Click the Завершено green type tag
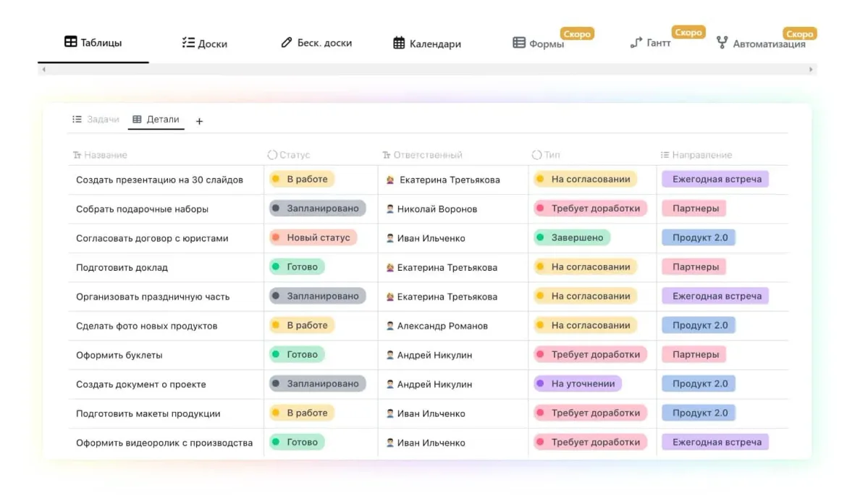Screen dimensions: 868x501 pyautogui.click(x=571, y=237)
